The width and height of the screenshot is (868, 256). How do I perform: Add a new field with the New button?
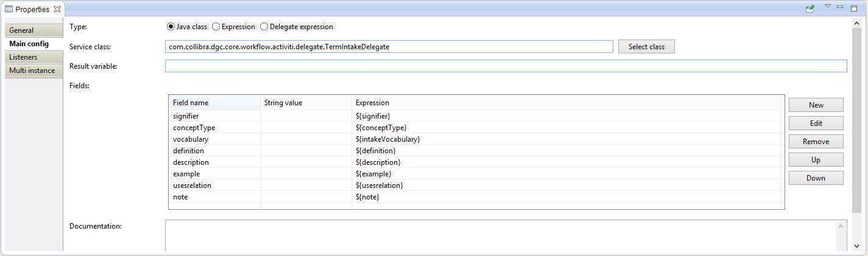tap(816, 105)
